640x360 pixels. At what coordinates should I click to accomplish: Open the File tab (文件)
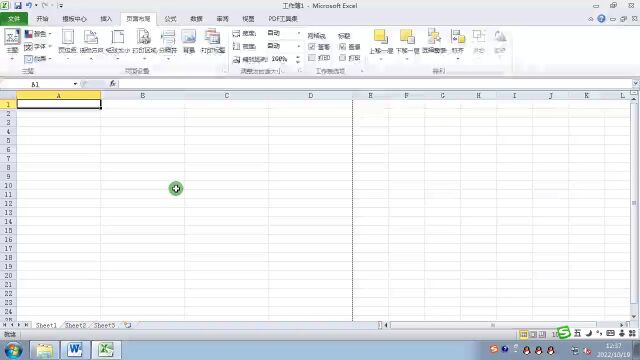click(x=14, y=19)
